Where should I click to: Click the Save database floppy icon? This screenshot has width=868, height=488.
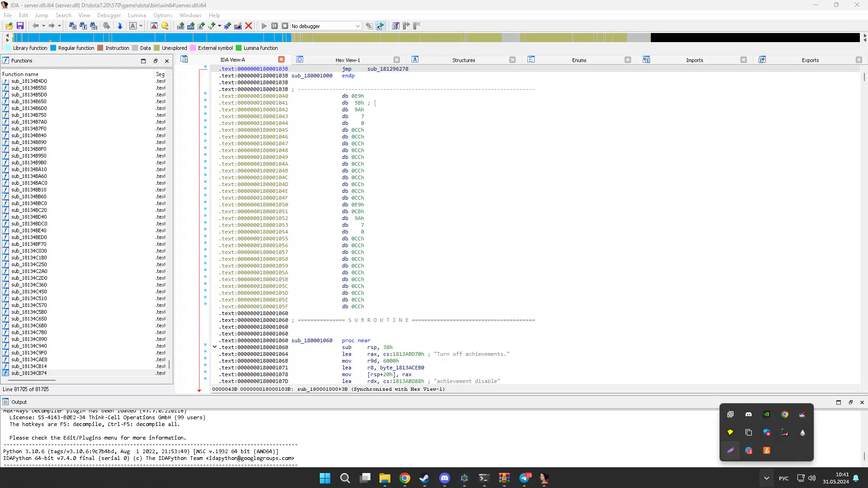(x=20, y=26)
